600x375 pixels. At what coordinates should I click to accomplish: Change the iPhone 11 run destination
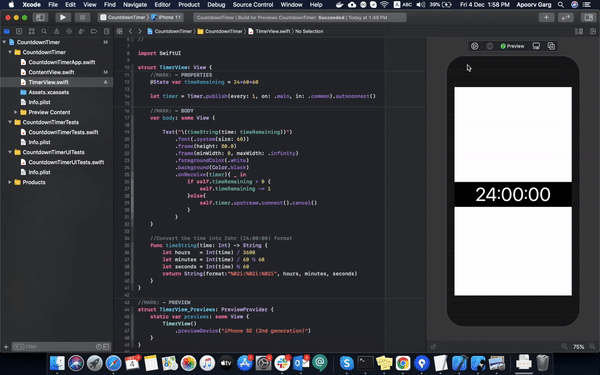(x=166, y=17)
